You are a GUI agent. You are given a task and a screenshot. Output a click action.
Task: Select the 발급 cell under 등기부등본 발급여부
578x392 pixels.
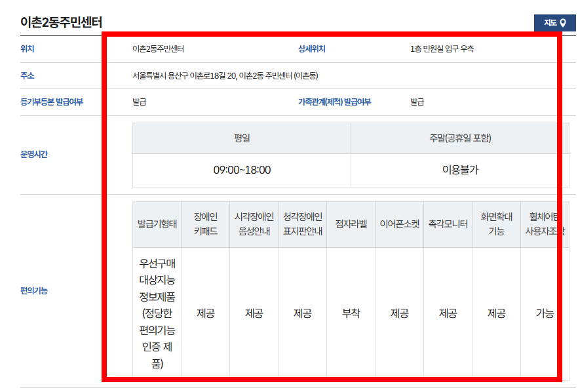pos(138,104)
